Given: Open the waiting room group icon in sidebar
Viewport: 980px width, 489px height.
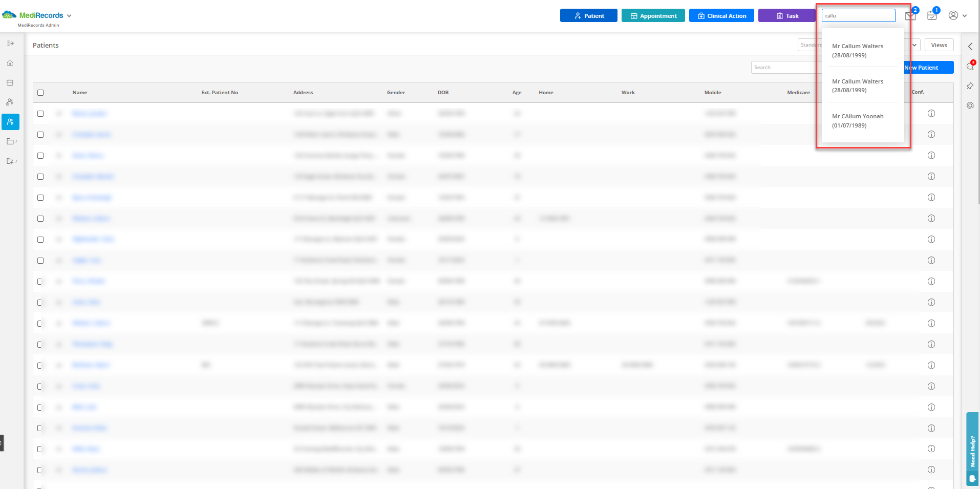Looking at the screenshot, I should pos(10,102).
